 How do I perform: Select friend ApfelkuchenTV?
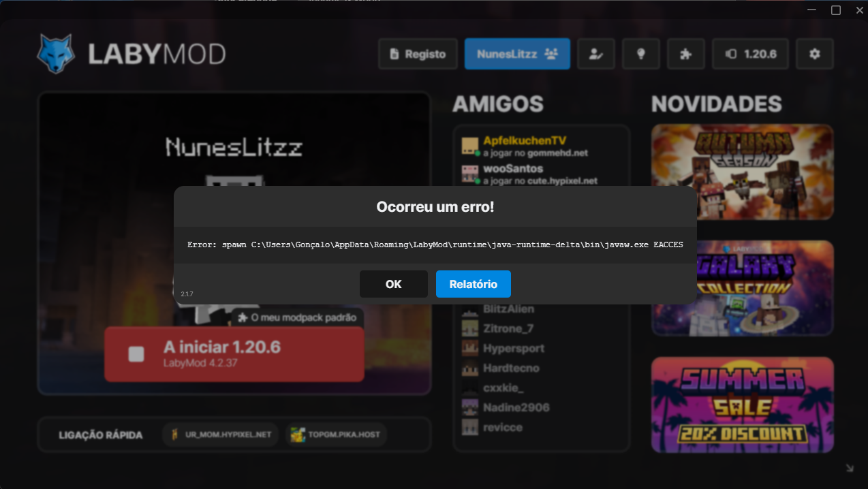point(542,146)
